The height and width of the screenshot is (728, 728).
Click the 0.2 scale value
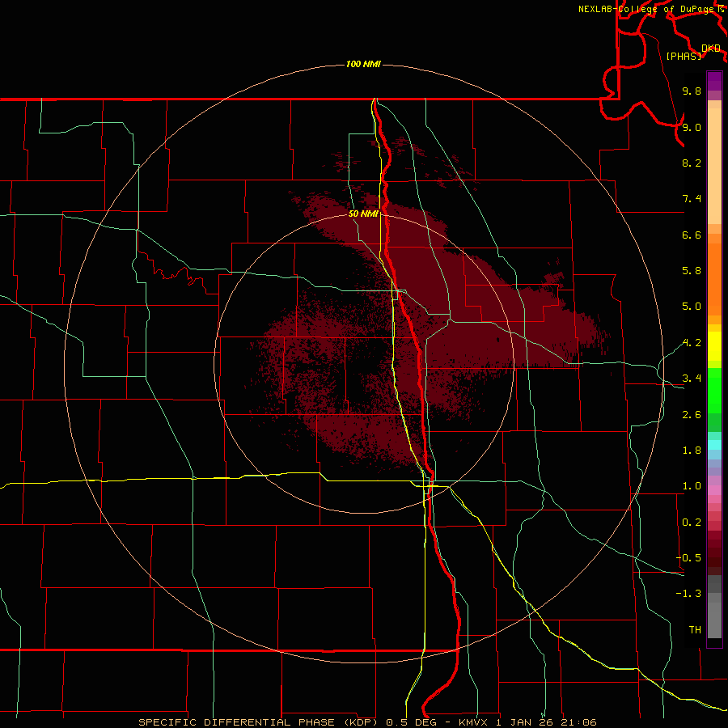(x=692, y=523)
